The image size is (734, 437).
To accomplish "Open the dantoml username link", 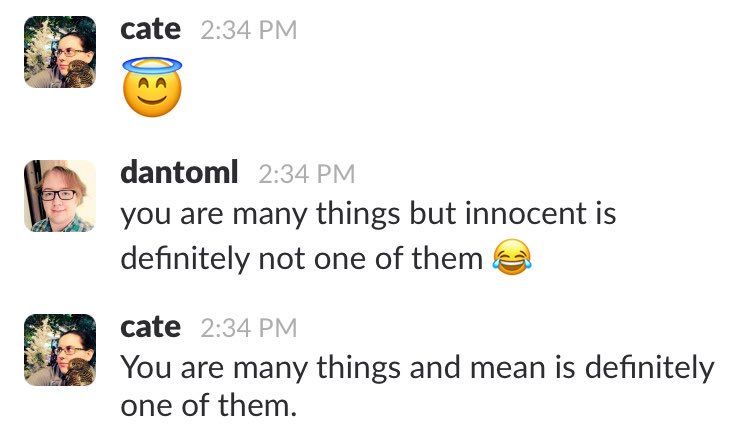I will coord(179,173).
